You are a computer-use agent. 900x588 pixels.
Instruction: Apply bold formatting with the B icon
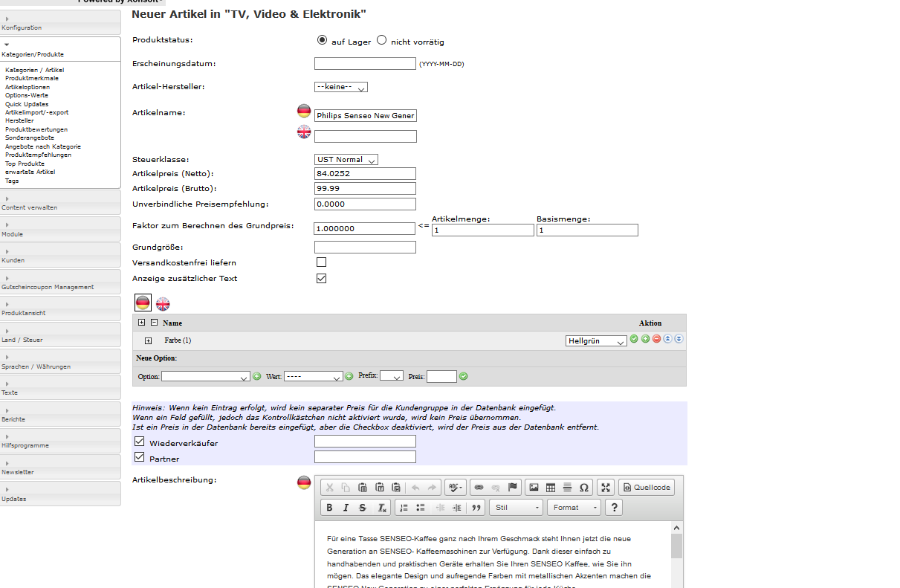point(329,508)
